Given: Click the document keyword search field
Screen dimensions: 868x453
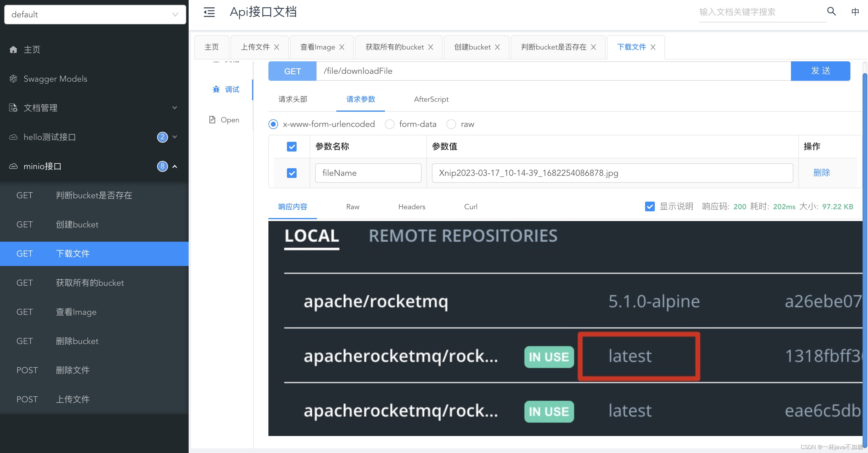Looking at the screenshot, I should [x=762, y=12].
